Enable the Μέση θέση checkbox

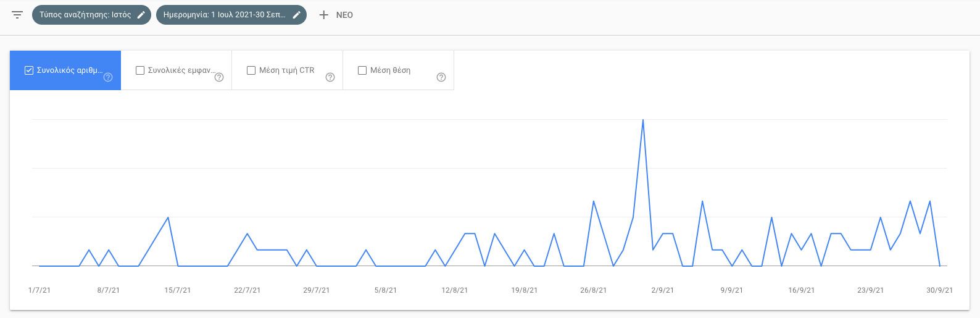point(362,70)
